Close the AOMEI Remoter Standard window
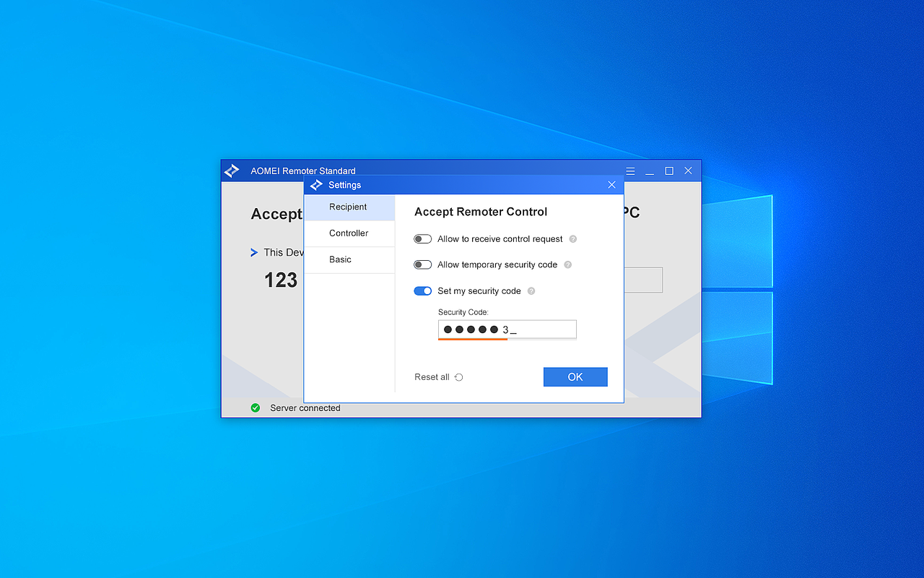This screenshot has width=924, height=578. pyautogui.click(x=688, y=171)
